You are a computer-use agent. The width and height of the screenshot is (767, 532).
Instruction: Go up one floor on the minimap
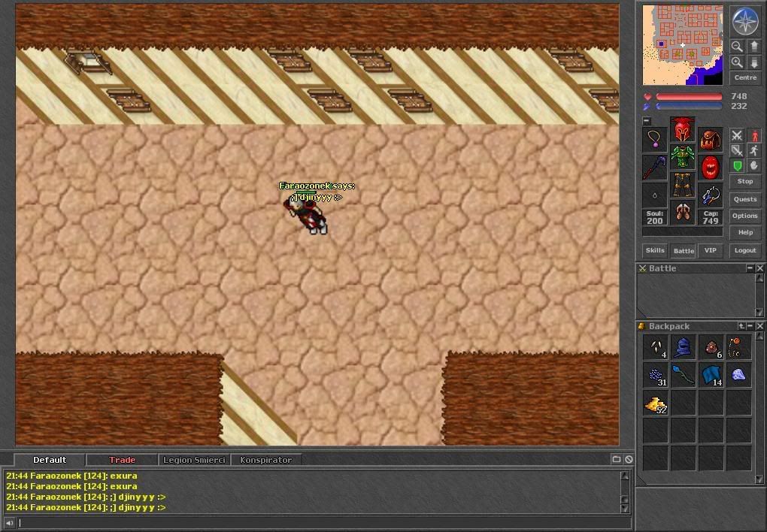753,47
